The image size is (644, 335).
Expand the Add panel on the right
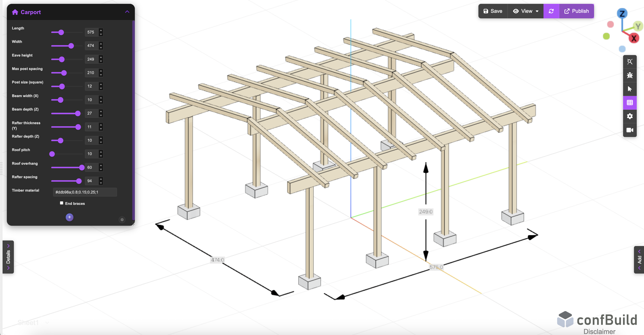[x=639, y=260]
